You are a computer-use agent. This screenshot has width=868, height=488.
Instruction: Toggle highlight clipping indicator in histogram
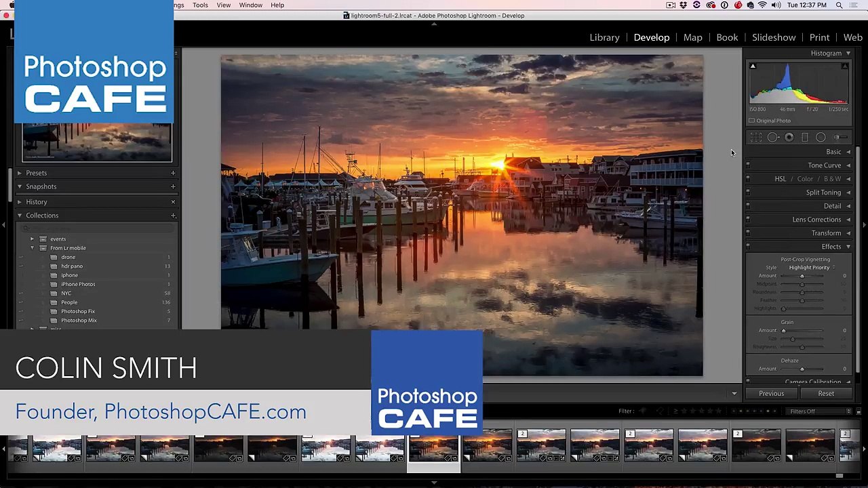click(x=844, y=66)
